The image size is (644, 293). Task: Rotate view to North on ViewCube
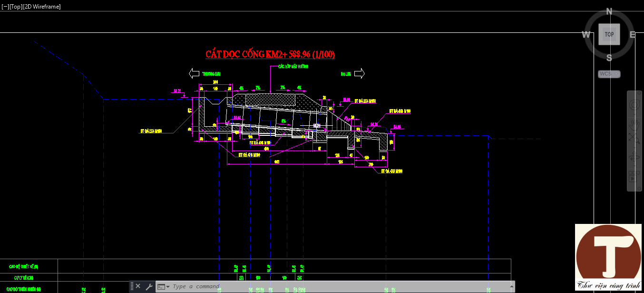[609, 12]
